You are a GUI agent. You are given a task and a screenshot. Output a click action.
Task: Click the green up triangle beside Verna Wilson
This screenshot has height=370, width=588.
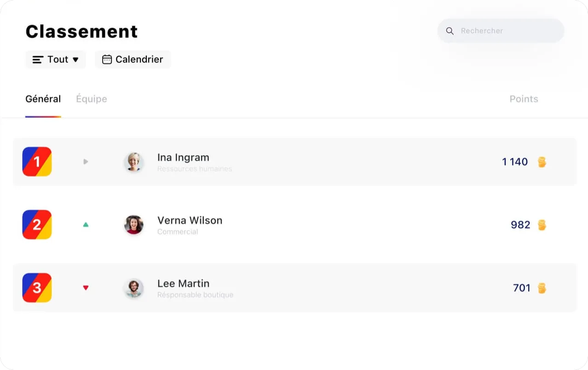(x=86, y=225)
